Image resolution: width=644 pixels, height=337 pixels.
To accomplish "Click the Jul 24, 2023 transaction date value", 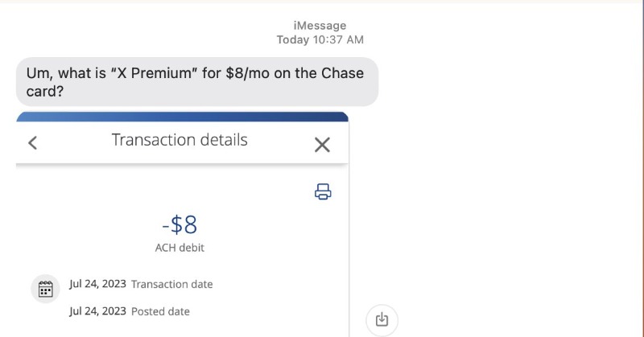I will [97, 284].
